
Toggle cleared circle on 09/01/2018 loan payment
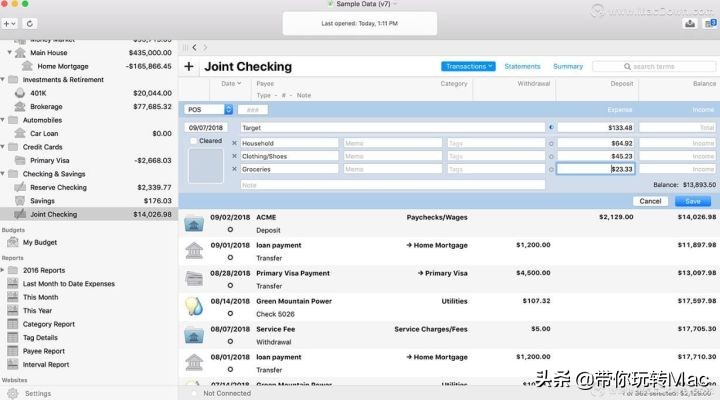tap(230, 258)
